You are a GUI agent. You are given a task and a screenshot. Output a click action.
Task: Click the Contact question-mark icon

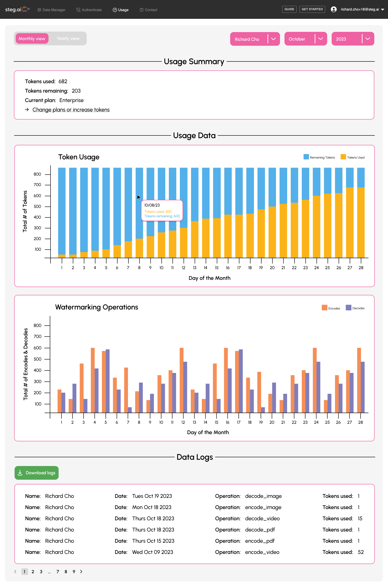pos(141,10)
